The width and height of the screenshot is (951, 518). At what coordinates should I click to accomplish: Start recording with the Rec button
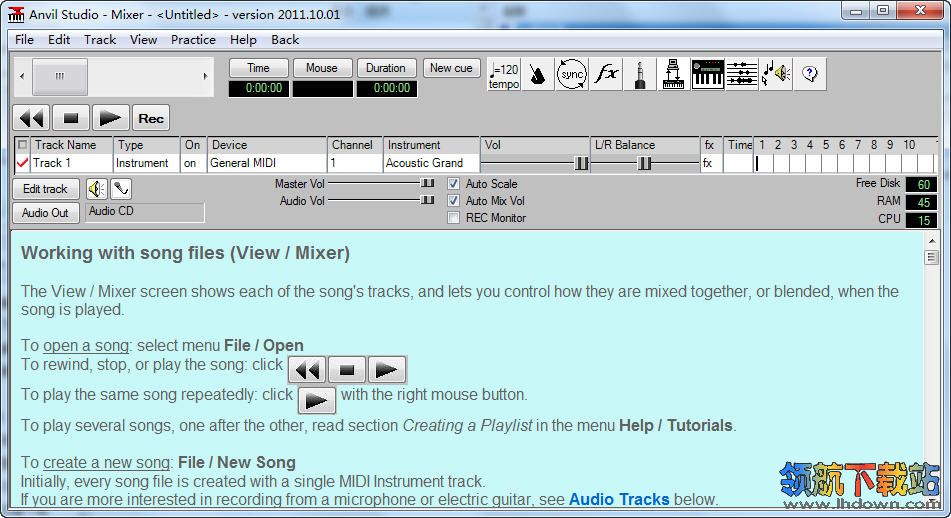(x=151, y=118)
